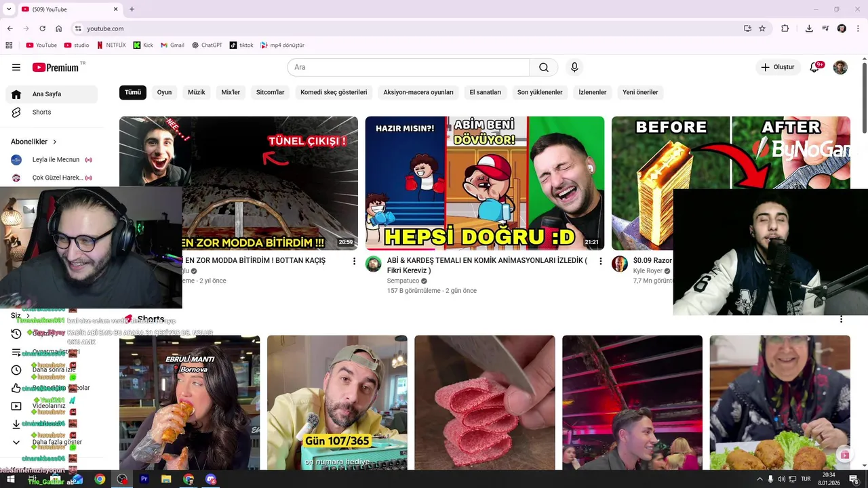Screen dimensions: 868x488
Task: Open Adobe Premiere Pro from taskbar
Action: coord(144,479)
